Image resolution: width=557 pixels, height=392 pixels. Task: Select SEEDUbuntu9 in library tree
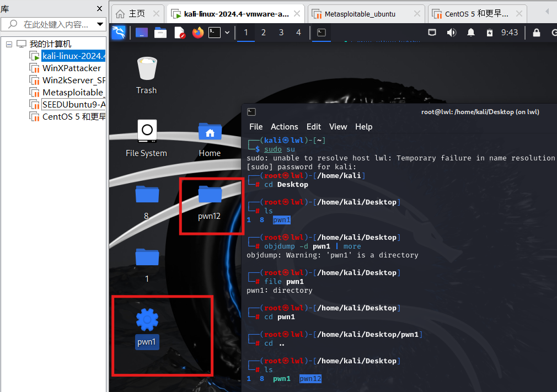tap(73, 104)
